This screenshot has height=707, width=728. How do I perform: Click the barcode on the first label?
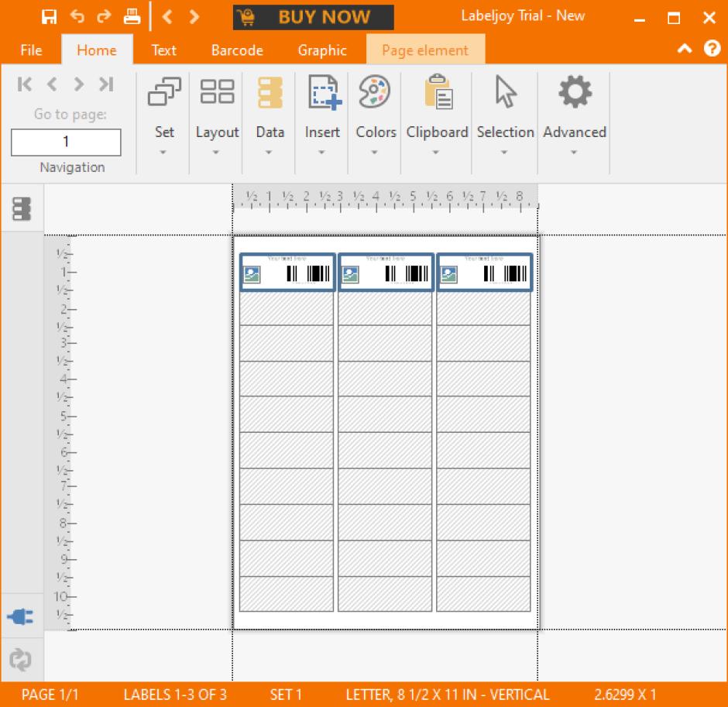[307, 274]
